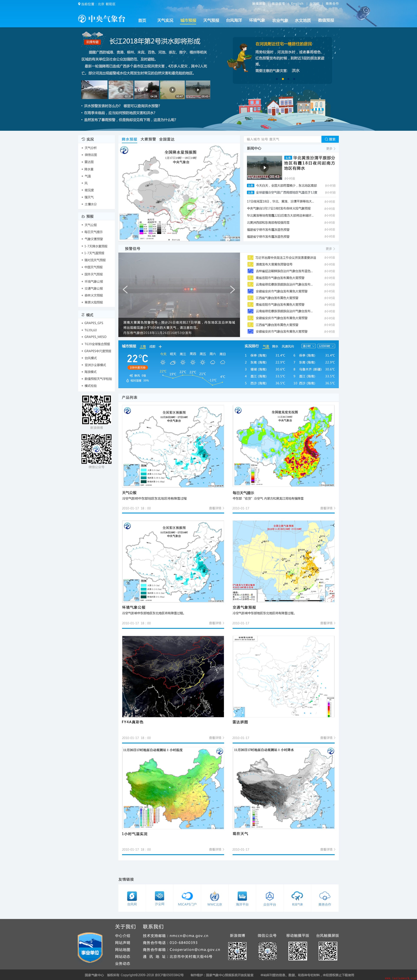
Task: Open the 逐小时 dropdown
Action: pyautogui.click(x=308, y=346)
